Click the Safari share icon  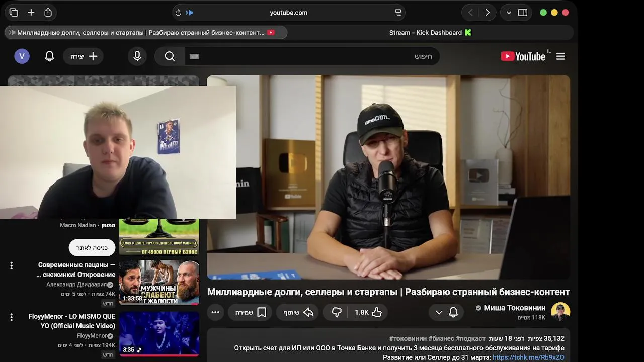48,13
